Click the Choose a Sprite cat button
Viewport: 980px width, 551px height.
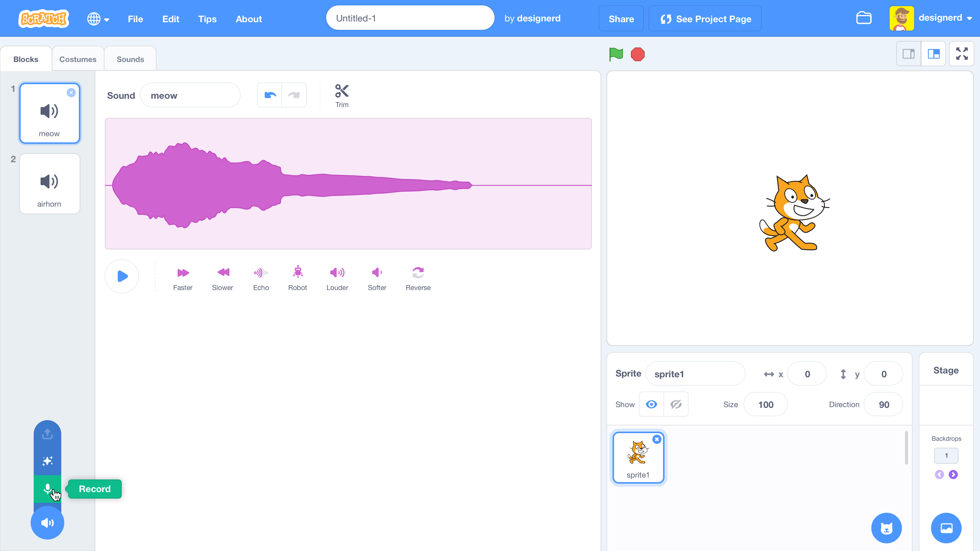click(x=887, y=528)
